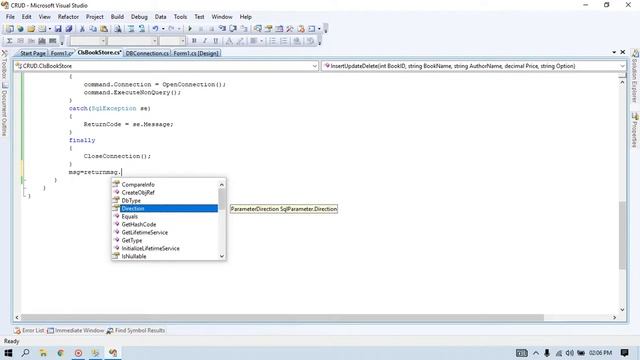The image size is (640, 360).
Task: Open File Explorer from the taskbar
Action: click(x=43, y=353)
